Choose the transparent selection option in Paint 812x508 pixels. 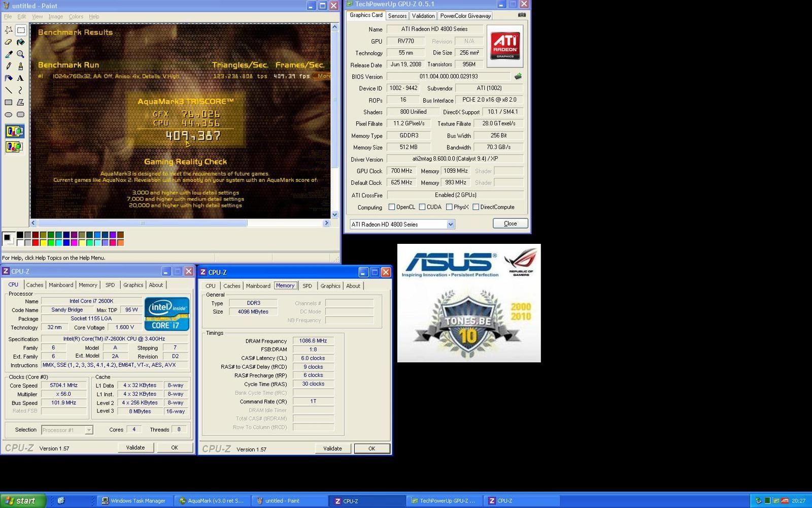(x=15, y=147)
